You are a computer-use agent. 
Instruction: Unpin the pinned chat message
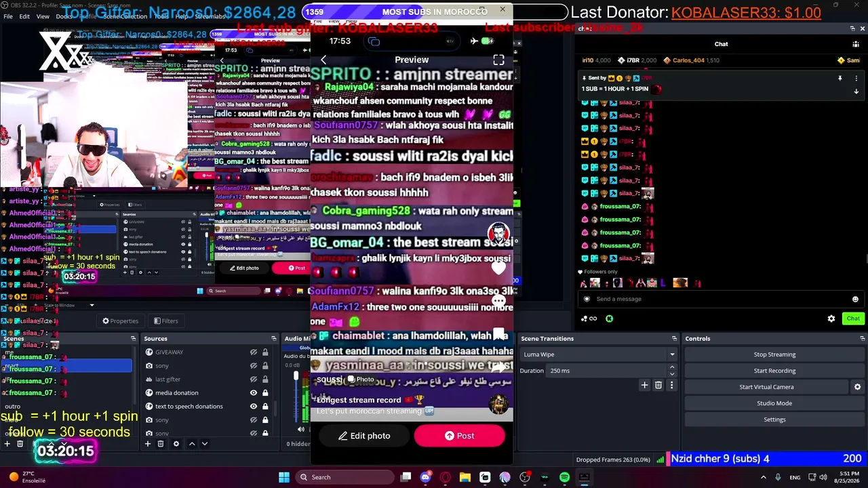[x=840, y=79]
